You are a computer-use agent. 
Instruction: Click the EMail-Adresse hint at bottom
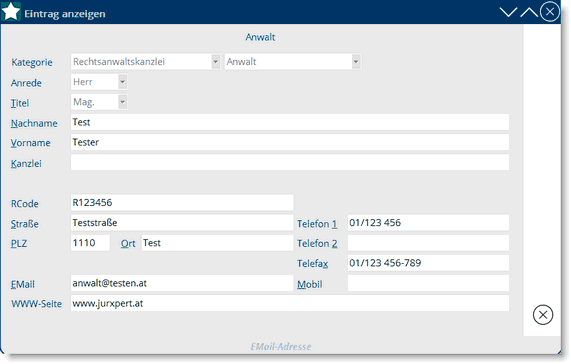[x=281, y=347]
